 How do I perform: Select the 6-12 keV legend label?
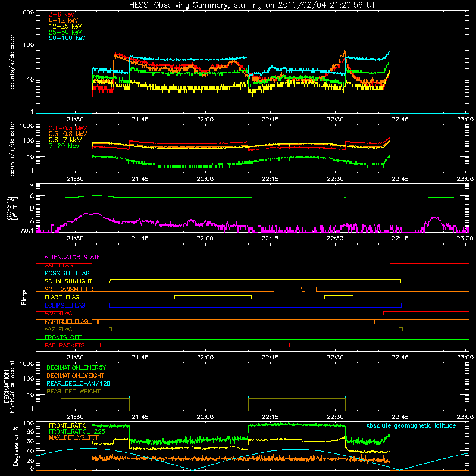click(x=64, y=20)
